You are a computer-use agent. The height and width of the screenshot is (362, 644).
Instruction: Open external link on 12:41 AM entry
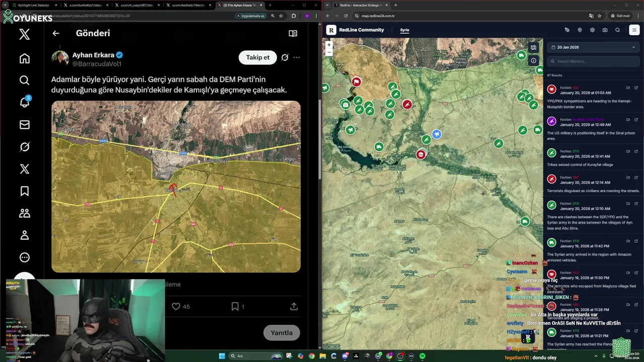[x=636, y=151]
